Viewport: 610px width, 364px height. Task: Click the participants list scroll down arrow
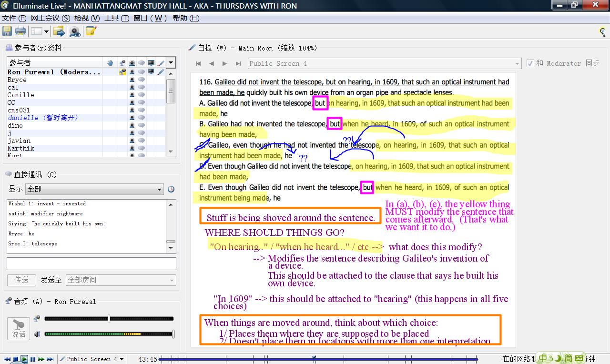pos(171,152)
